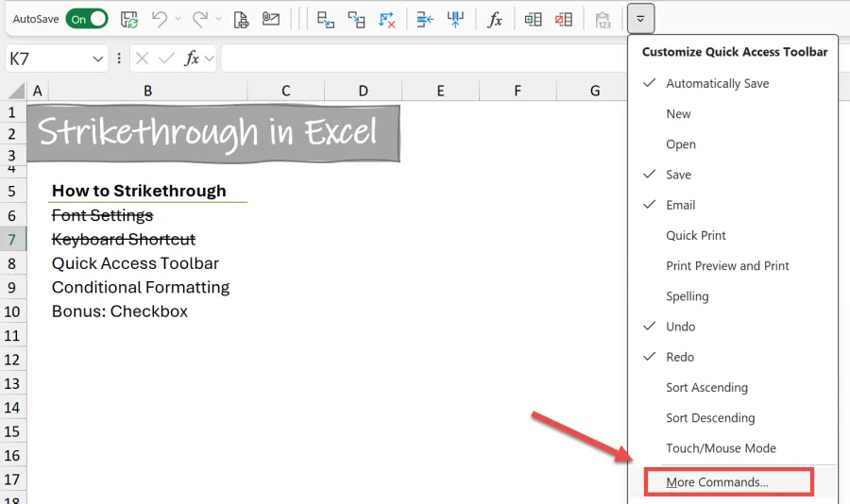
Task: Click the Save icon in toolbar
Action: tap(129, 19)
